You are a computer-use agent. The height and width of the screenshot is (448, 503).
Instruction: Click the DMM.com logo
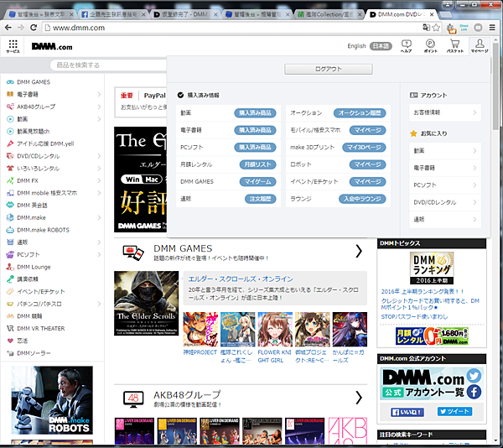(52, 47)
